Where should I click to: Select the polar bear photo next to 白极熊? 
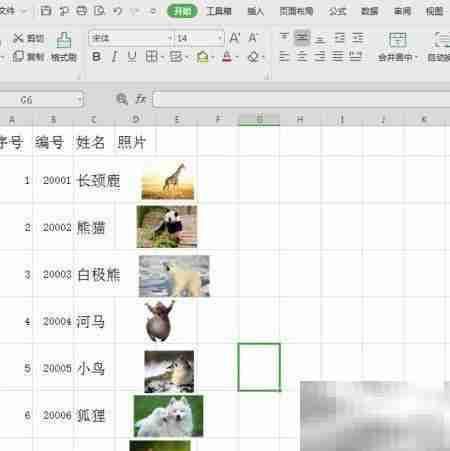(174, 276)
